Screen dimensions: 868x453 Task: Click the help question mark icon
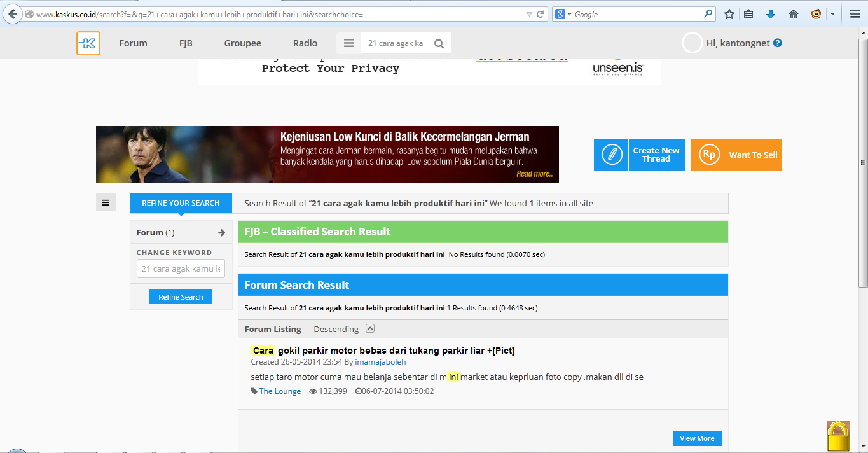[777, 43]
